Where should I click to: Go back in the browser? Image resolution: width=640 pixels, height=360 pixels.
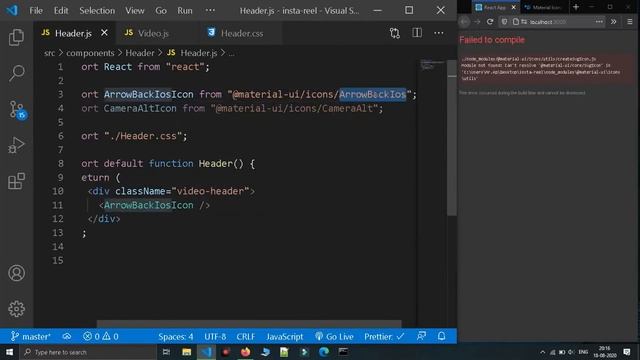tap(464, 22)
